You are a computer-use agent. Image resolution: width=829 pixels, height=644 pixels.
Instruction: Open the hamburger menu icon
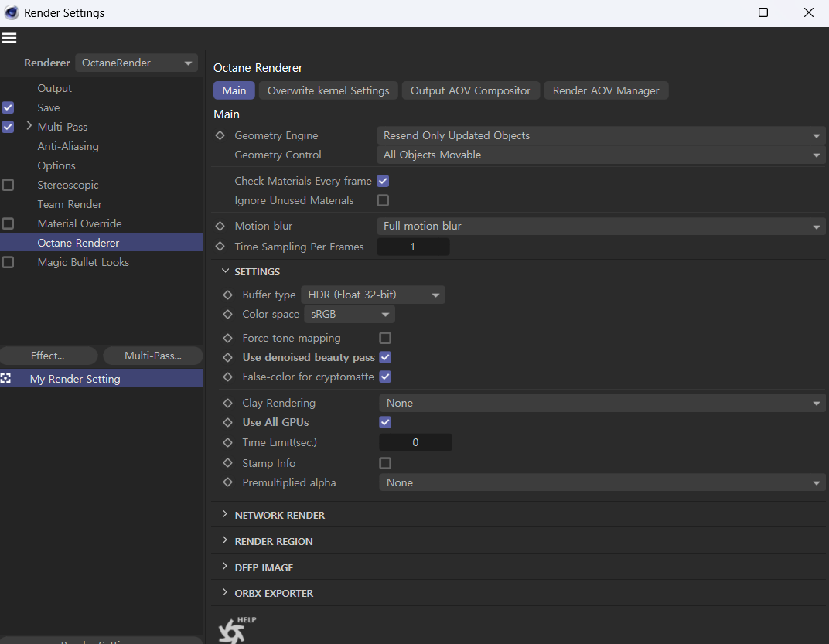(9, 38)
